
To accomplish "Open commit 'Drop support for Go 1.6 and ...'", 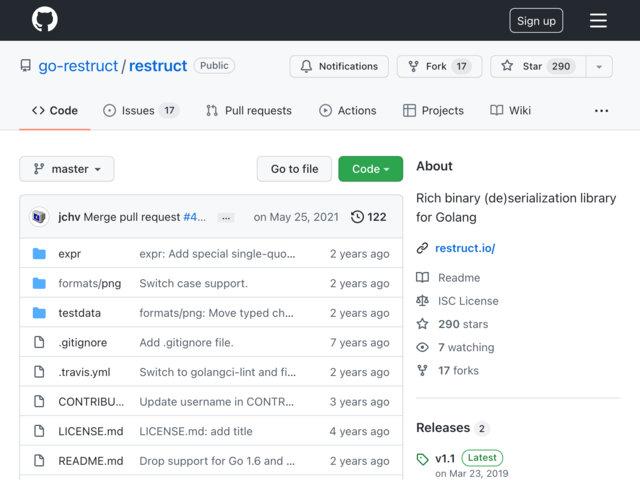I will click(x=217, y=461).
